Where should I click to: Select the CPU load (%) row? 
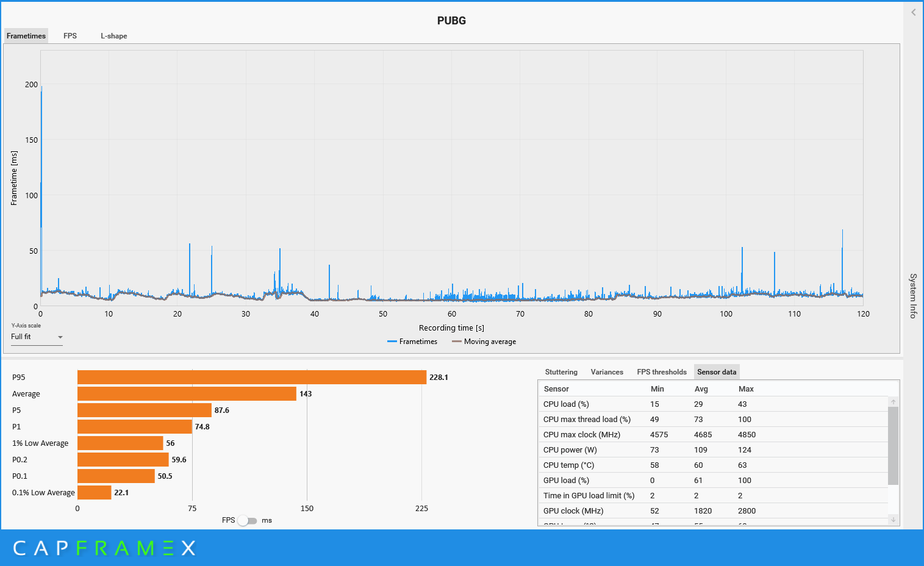point(714,404)
